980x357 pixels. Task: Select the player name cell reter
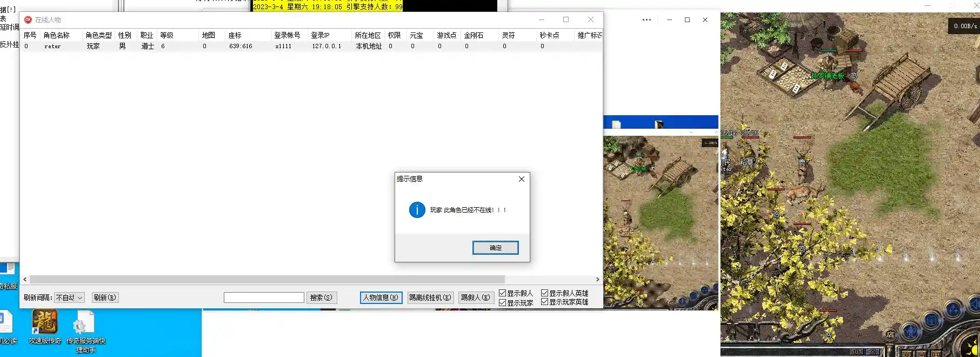52,47
